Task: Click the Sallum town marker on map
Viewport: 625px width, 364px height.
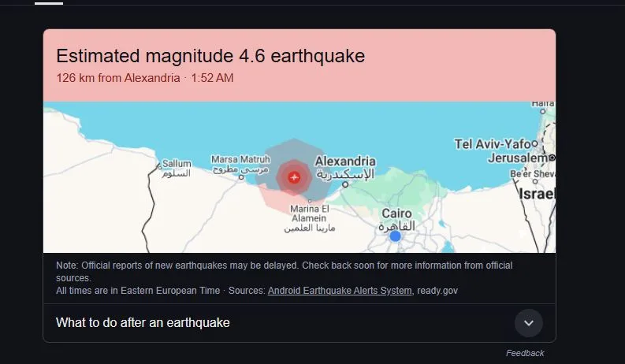Action: [x=159, y=168]
